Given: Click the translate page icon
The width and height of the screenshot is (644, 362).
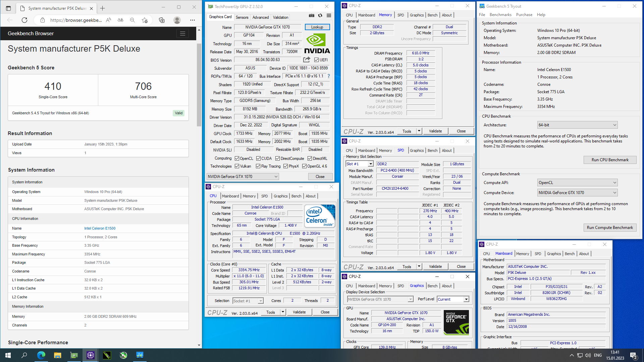Looking at the screenshot, I should [120, 20].
